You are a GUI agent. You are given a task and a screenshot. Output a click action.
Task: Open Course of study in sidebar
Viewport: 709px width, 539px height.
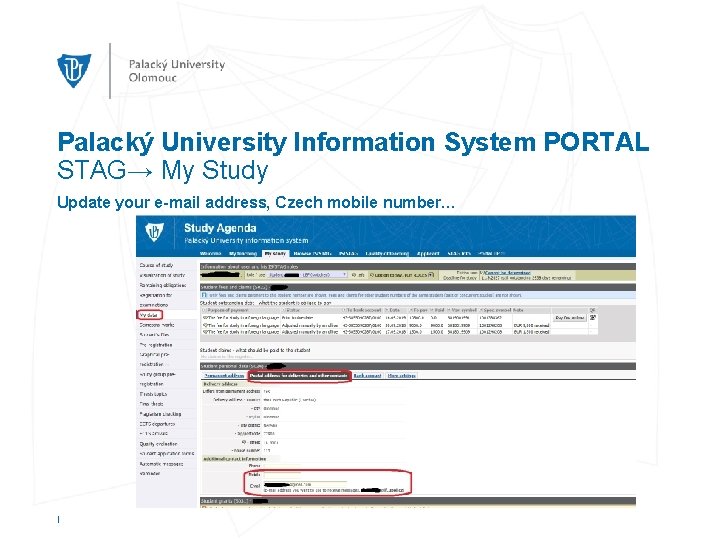156,265
